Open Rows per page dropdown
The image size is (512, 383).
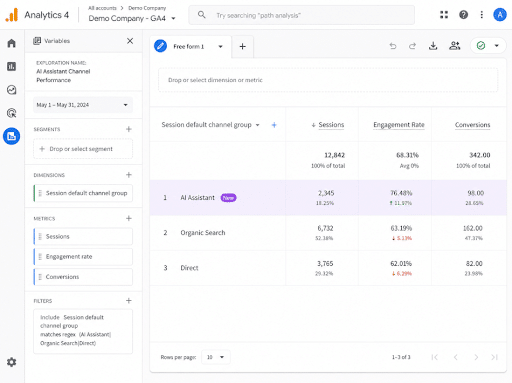(216, 357)
